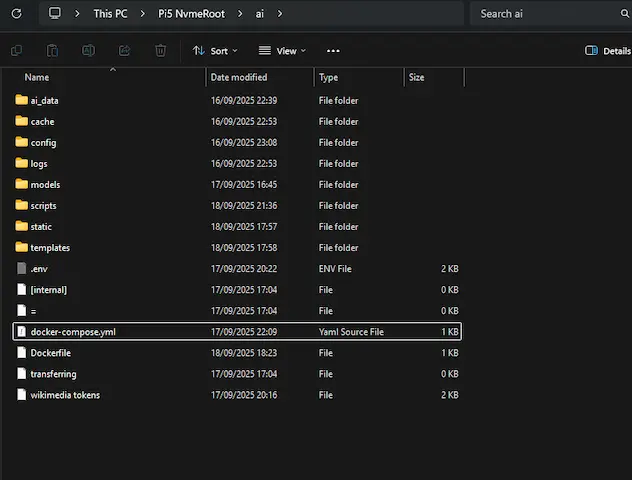Click the 2 KB size of wikimedia tokens
Viewport: 632px width, 480px height.
[x=449, y=395]
